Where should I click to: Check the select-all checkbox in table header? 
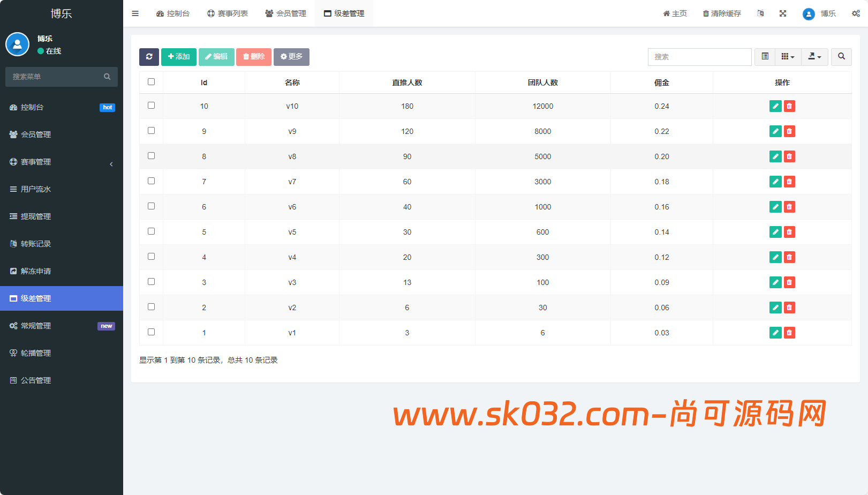151,82
